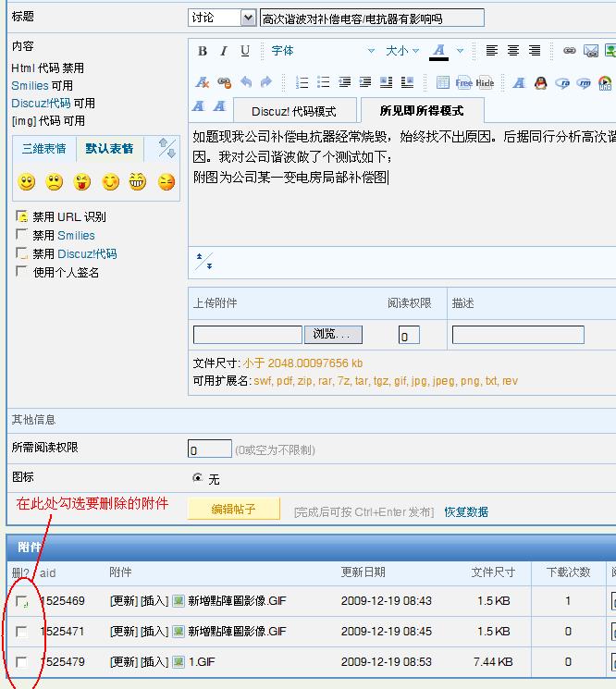The width and height of the screenshot is (616, 689).
Task: Focus the post title input field
Action: [372, 18]
